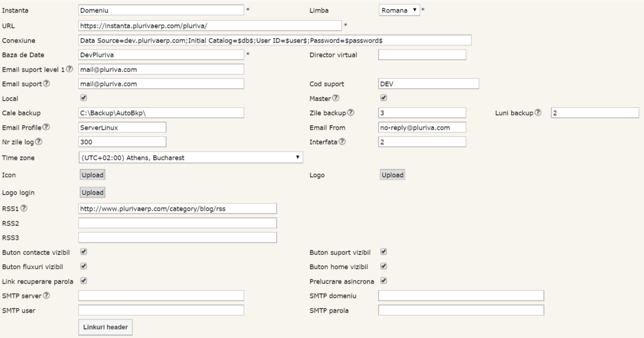Click help icon next to Luni backup
The image size is (644, 338).
[x=538, y=113]
